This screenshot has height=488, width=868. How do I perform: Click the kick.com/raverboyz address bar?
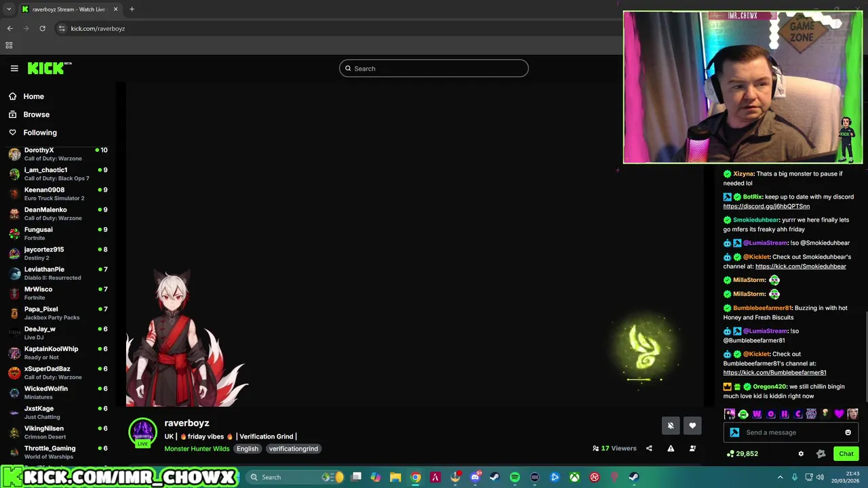tap(98, 28)
